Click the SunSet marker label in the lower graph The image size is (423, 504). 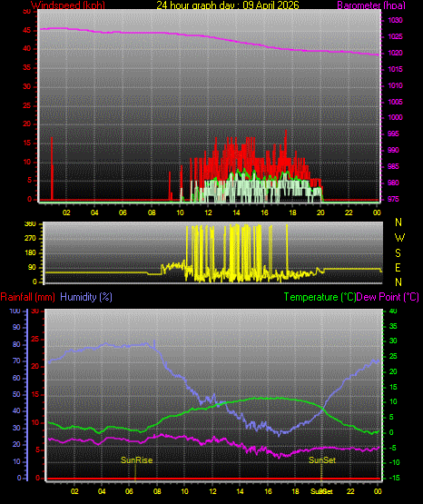tap(322, 460)
